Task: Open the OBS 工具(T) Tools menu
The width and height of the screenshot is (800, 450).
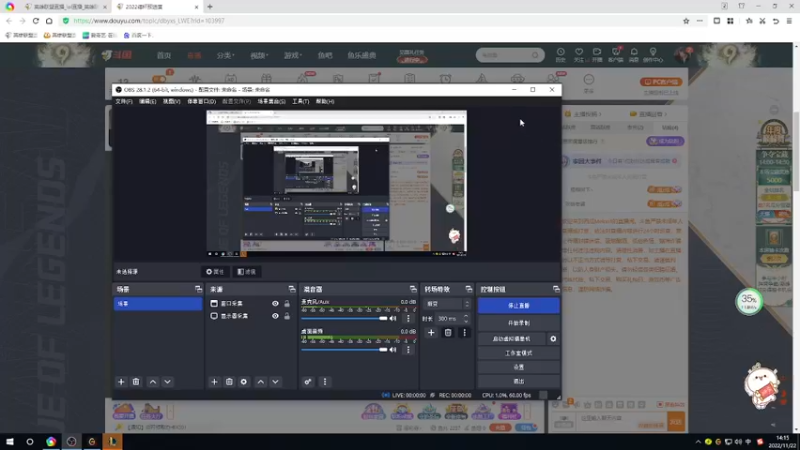Action: pos(301,102)
